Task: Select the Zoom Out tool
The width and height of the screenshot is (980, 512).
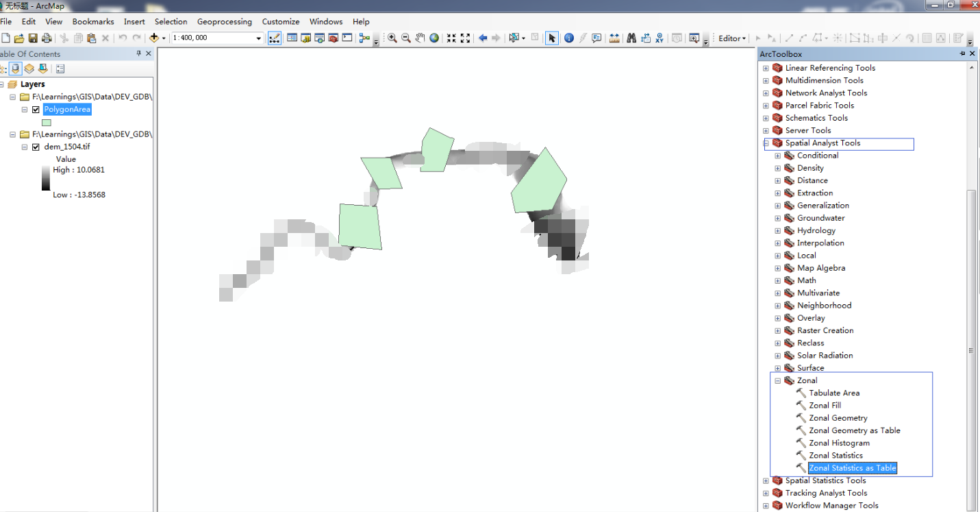Action: pyautogui.click(x=406, y=38)
